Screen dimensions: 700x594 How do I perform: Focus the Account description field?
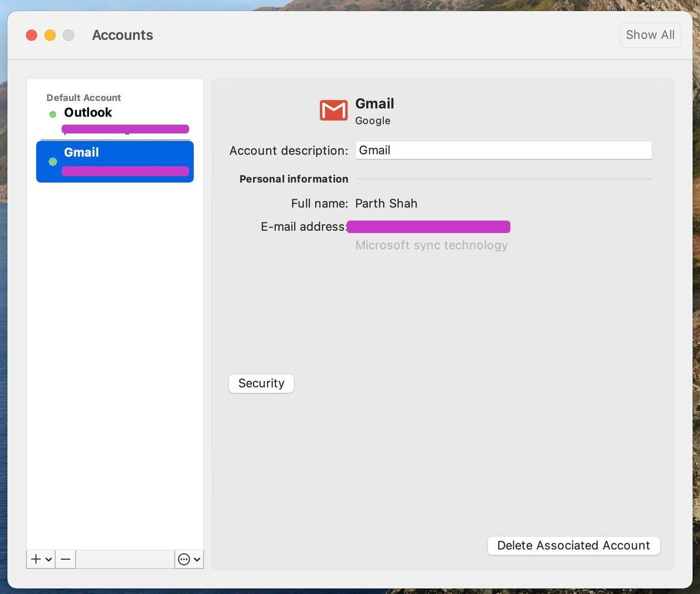click(503, 150)
